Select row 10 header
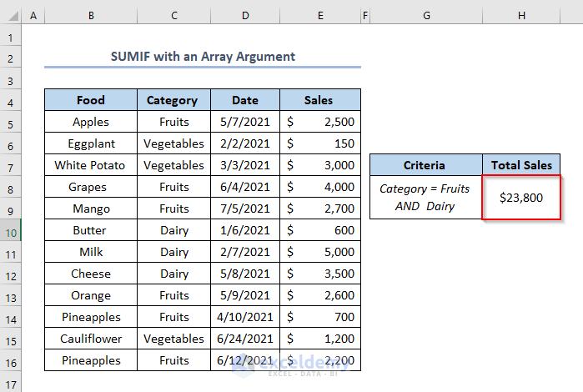Image resolution: width=583 pixels, height=392 pixels. 11,230
